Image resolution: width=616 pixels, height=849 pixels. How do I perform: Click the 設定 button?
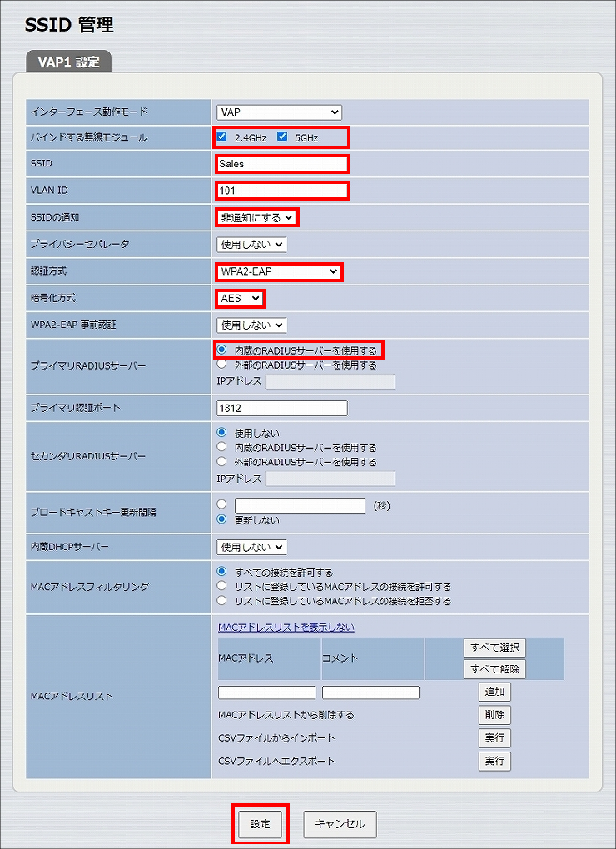point(261,823)
